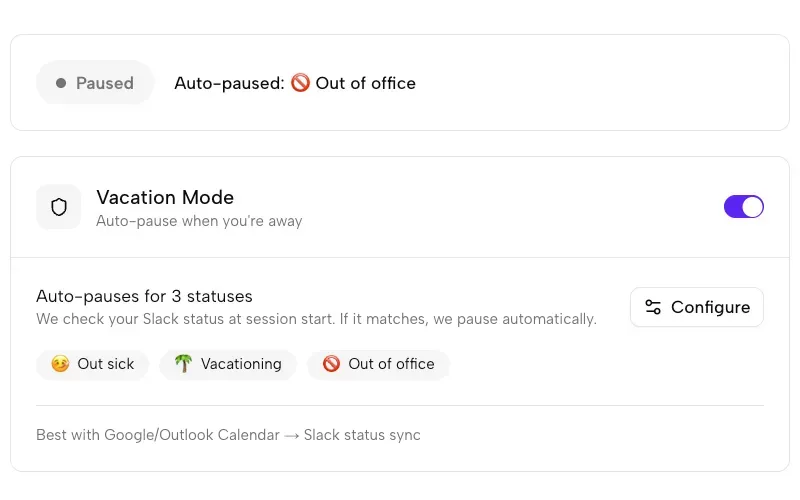
Task: Click the prohibited emoji next to Auto-paused
Action: click(300, 83)
